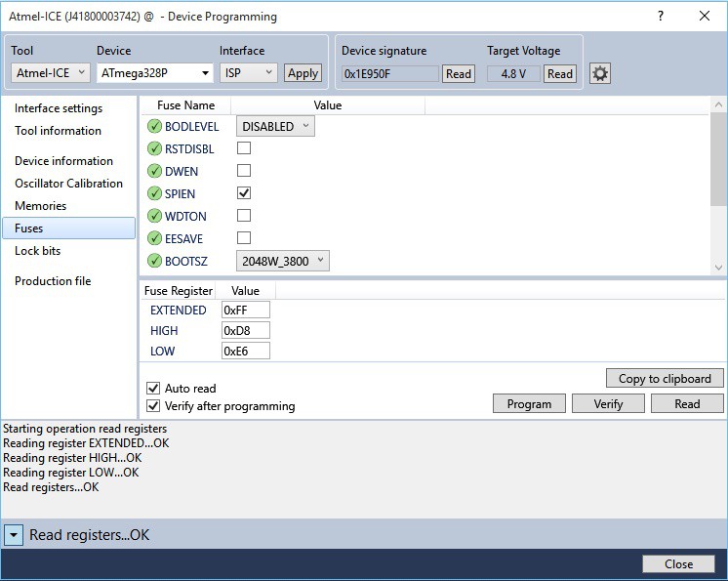Enable the EESAVE fuse checkbox

coord(244,238)
